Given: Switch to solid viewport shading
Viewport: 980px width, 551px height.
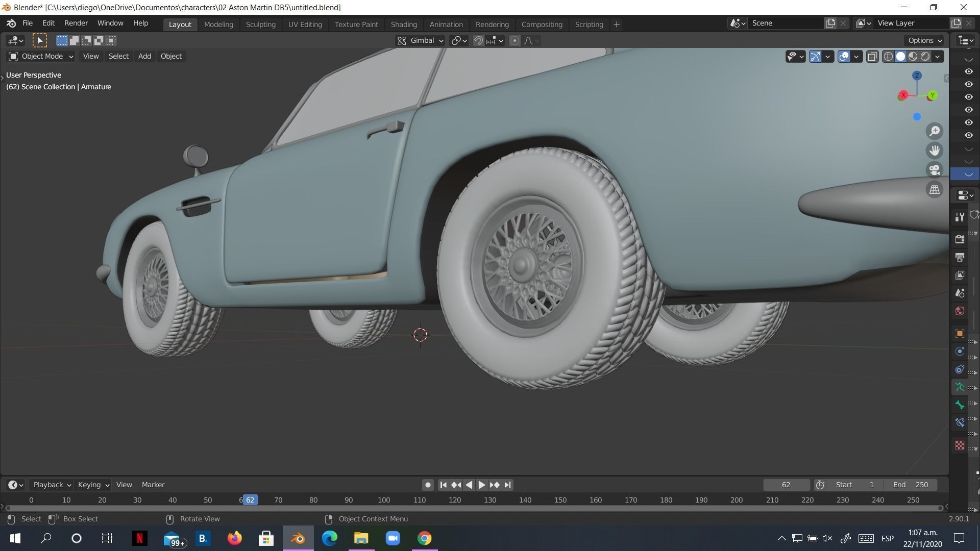Looking at the screenshot, I should click(900, 57).
